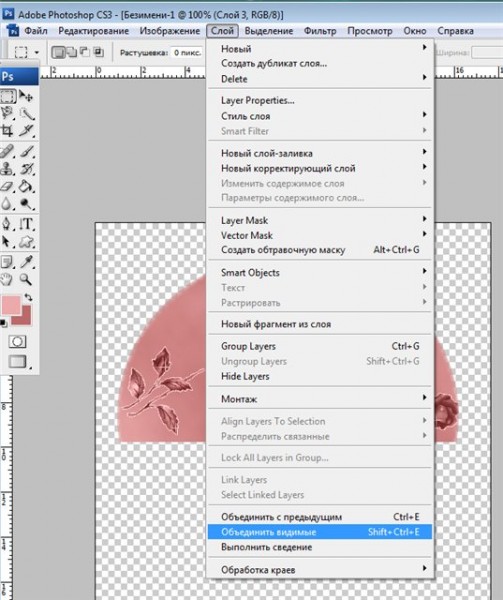Select the Custom Shape tool
The width and height of the screenshot is (503, 600).
(x=26, y=241)
